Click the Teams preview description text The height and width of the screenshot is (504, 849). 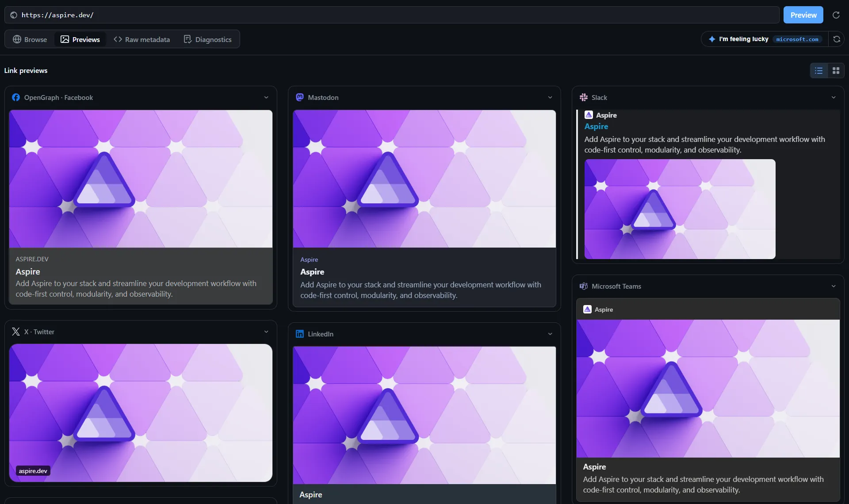click(x=703, y=485)
